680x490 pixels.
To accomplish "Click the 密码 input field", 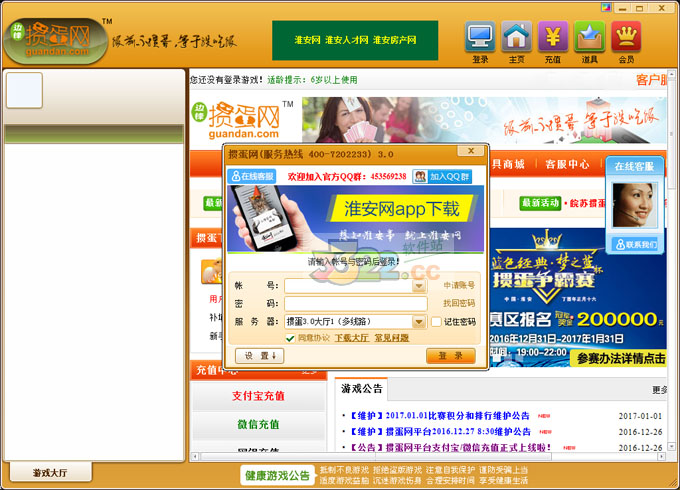I will (356, 303).
